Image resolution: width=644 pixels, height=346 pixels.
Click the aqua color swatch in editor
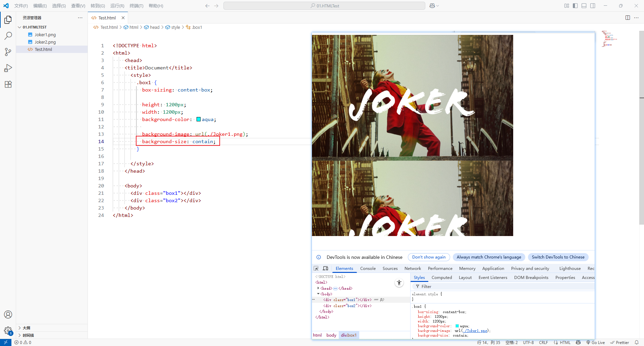click(x=199, y=119)
